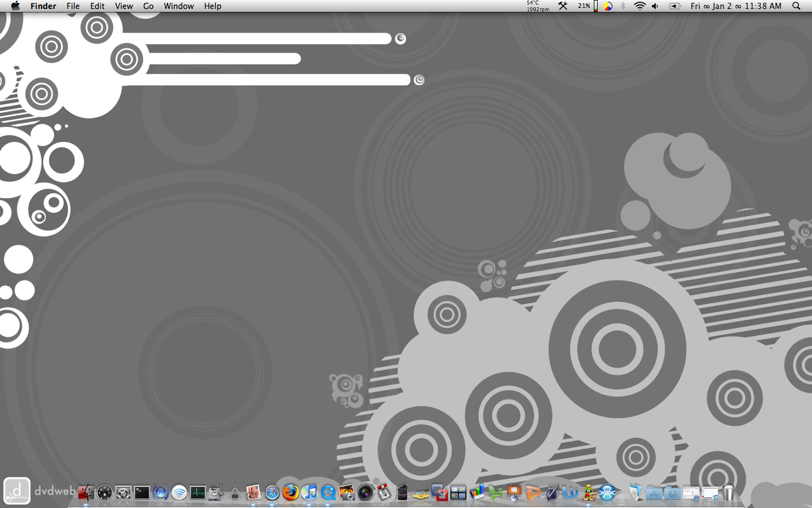The height and width of the screenshot is (508, 812).
Task: Launch QuickTime Player from the Dock
Action: (x=328, y=493)
